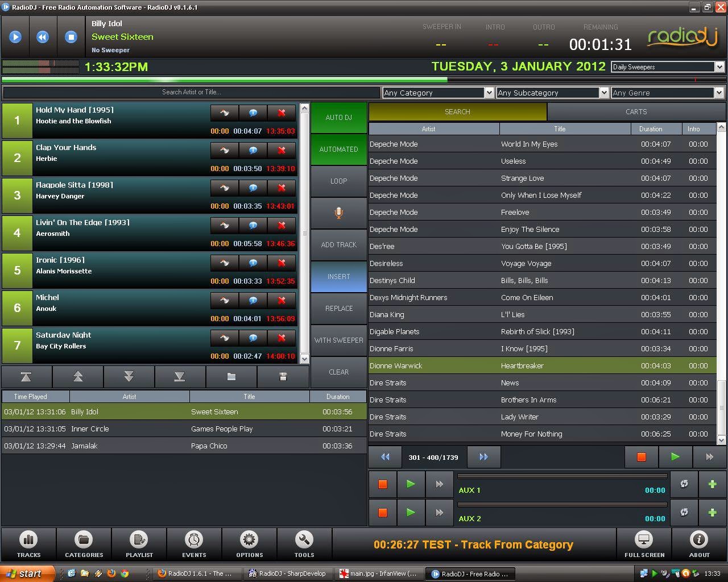Add a track to AUX 1
728x582 pixels.
click(x=712, y=484)
